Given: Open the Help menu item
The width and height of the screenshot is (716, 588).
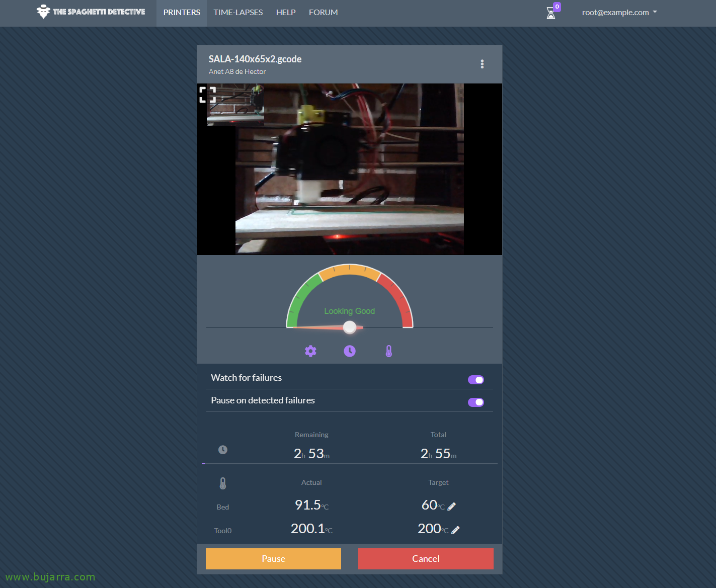Looking at the screenshot, I should (286, 13).
